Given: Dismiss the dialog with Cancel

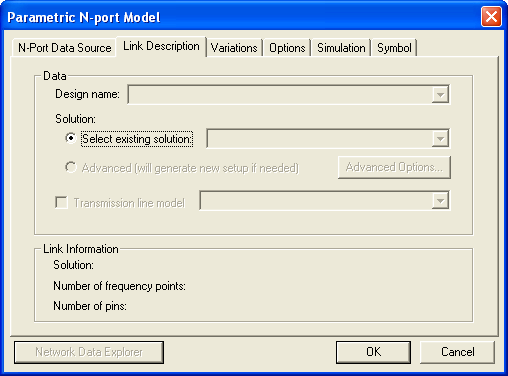Looking at the screenshot, I should 457,352.
